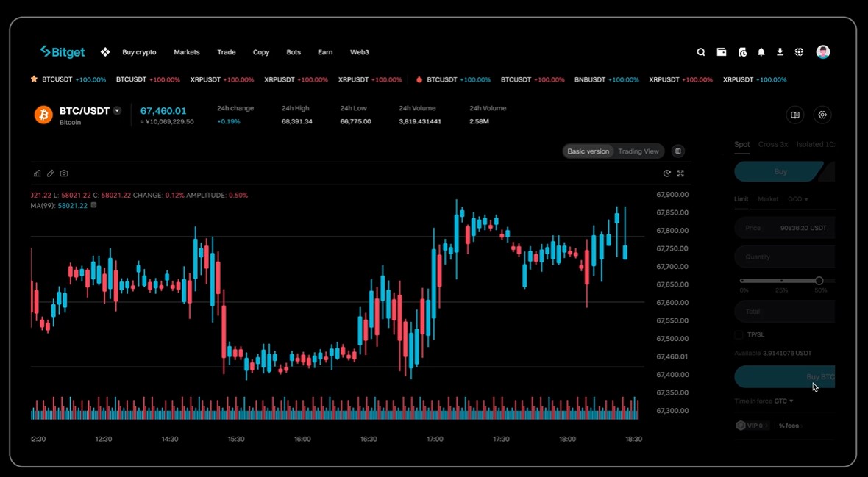Open the order history clock icon

[742, 52]
